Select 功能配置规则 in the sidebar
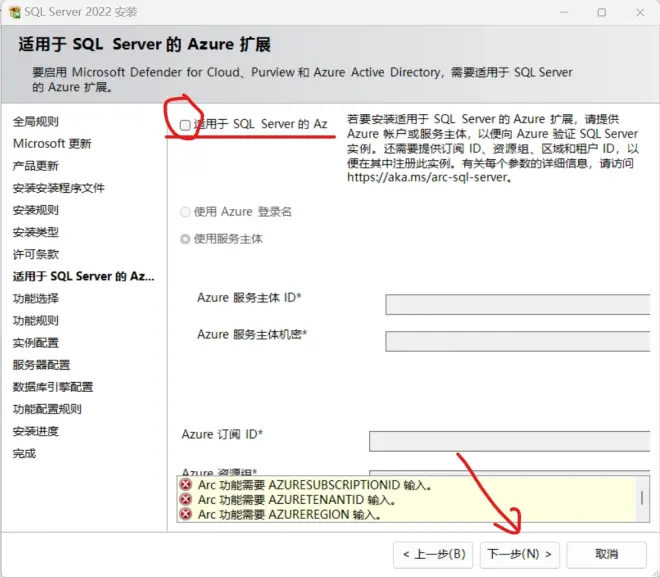This screenshot has height=578, width=660. point(47,409)
